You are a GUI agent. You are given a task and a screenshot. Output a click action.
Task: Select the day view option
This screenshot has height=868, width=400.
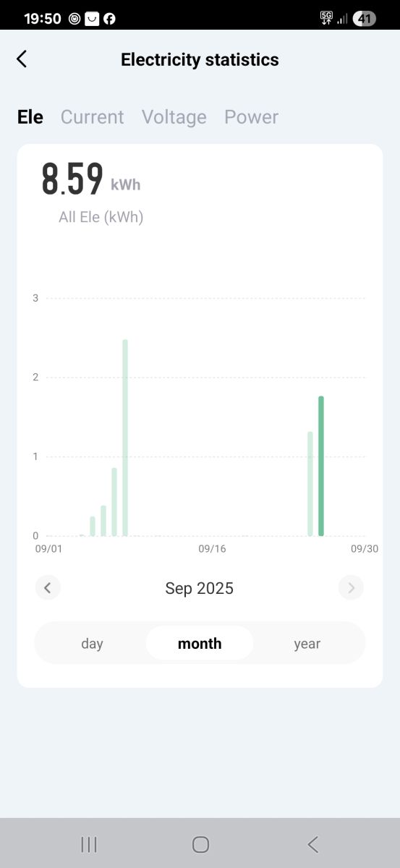tap(92, 644)
